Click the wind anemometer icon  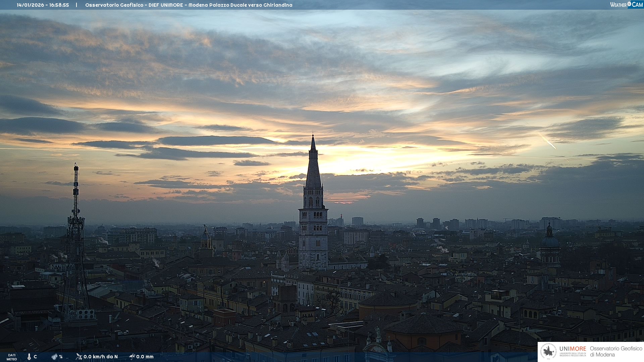coord(79,357)
